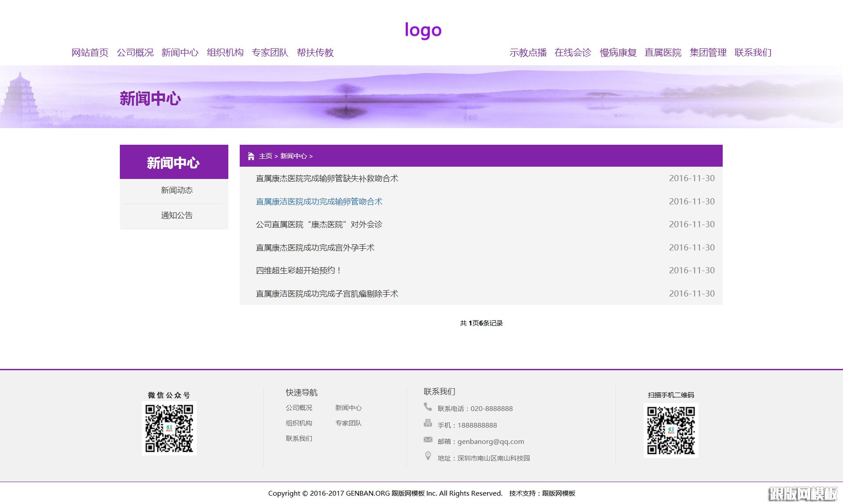Click the 跟版网模板 support link in the copyright bar
Image resolution: width=843 pixels, height=504 pixels.
pos(558,493)
